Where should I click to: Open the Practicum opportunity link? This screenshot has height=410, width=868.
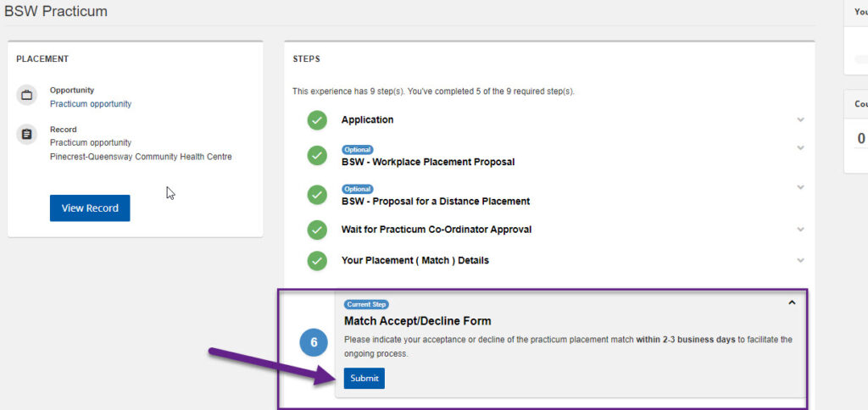(x=91, y=104)
